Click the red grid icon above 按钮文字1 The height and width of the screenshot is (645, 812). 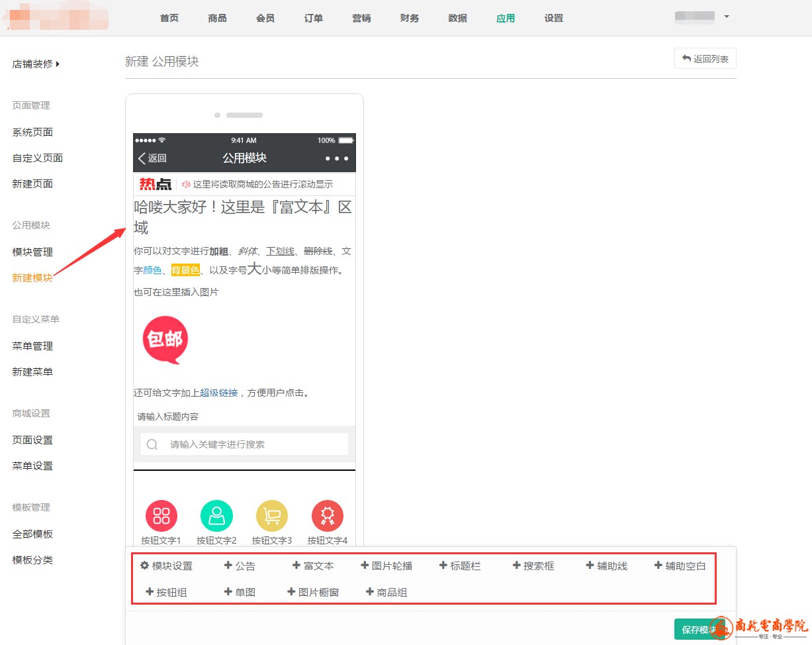tap(161, 516)
